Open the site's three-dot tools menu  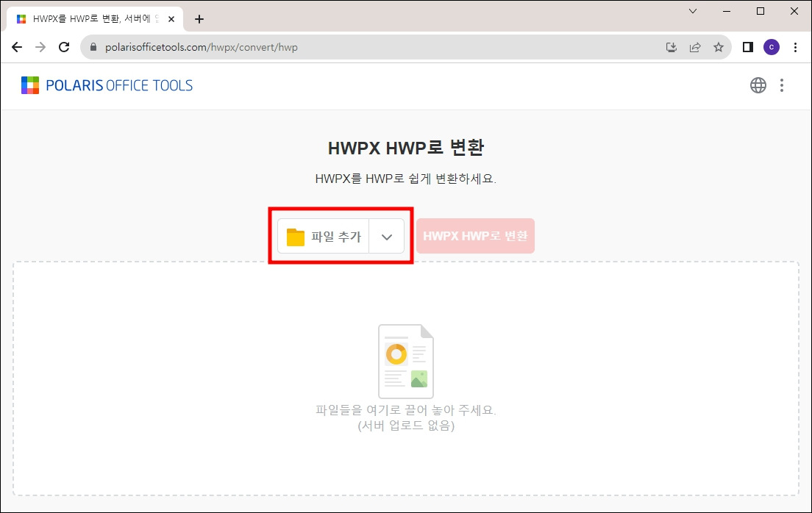point(781,85)
